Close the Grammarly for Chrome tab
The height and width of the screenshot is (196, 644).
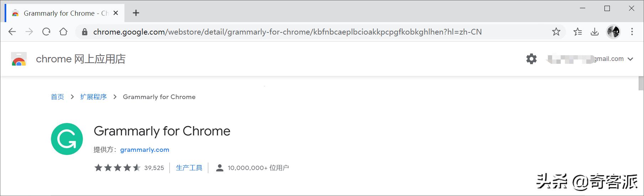pyautogui.click(x=116, y=13)
